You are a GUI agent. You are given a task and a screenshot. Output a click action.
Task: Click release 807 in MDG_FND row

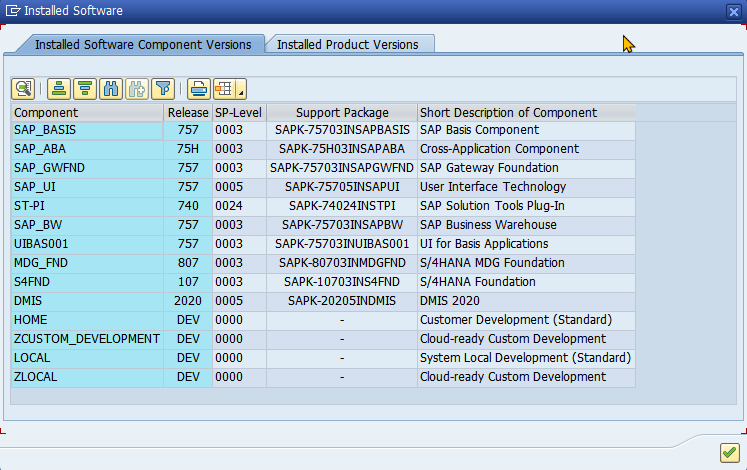[188, 264]
